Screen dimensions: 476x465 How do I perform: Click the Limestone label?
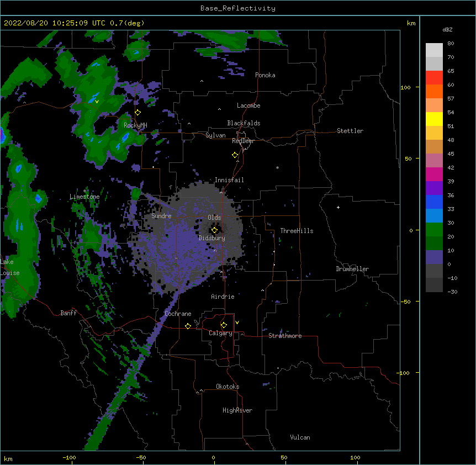click(x=84, y=197)
